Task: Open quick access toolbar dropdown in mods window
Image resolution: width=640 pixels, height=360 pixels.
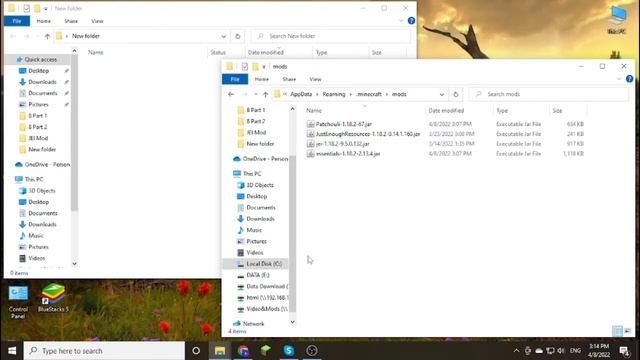Action: (264, 67)
